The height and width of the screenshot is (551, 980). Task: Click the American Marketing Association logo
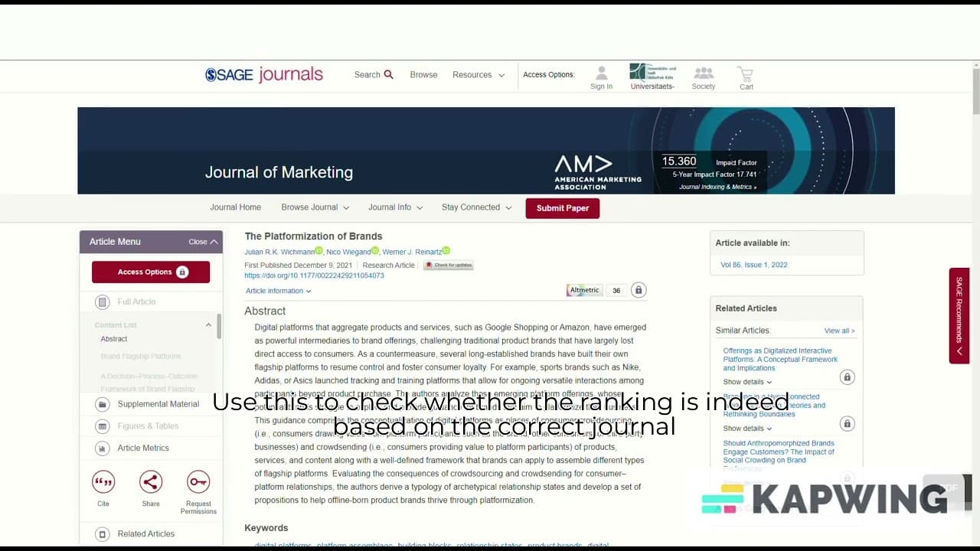point(598,172)
